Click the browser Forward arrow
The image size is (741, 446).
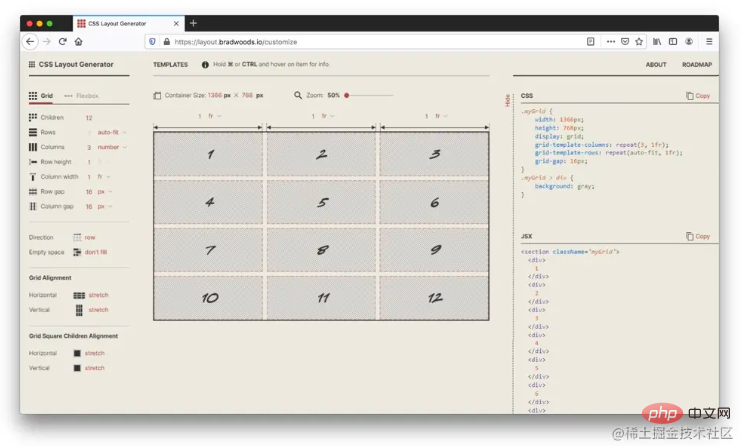point(46,42)
